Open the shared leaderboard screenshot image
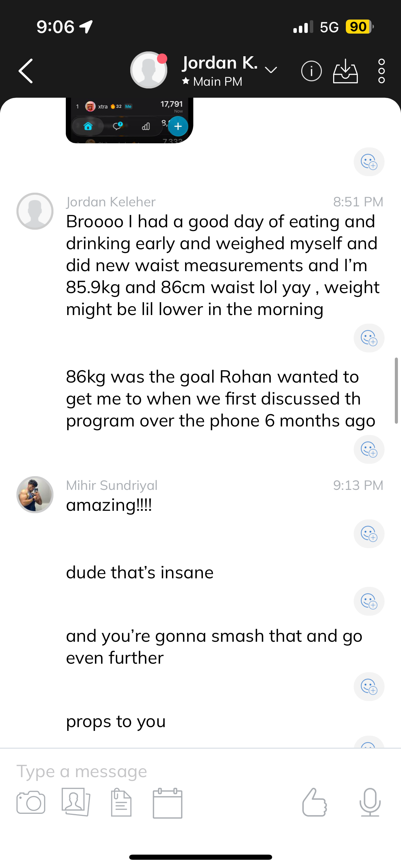The width and height of the screenshot is (401, 868). pyautogui.click(x=130, y=120)
